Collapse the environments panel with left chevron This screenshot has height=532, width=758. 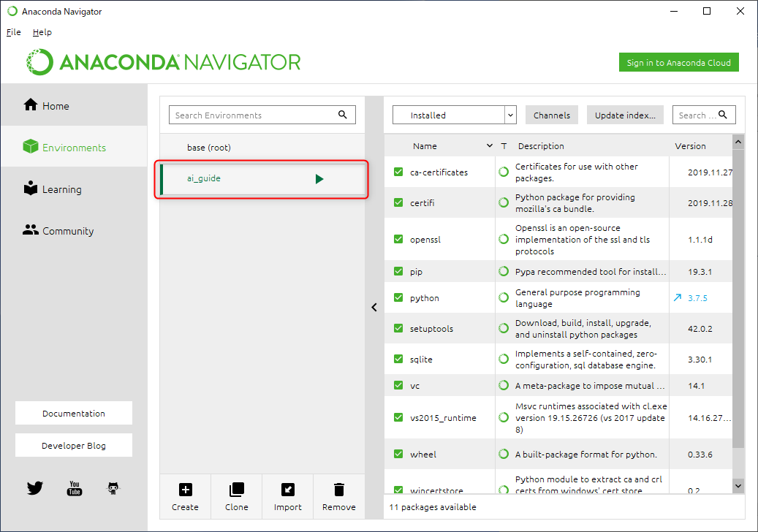(x=374, y=308)
